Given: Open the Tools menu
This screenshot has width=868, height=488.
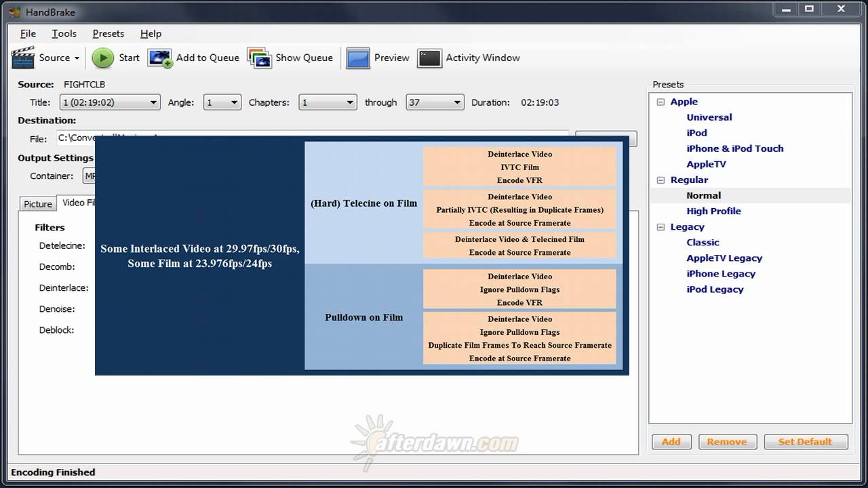Looking at the screenshot, I should [x=64, y=33].
